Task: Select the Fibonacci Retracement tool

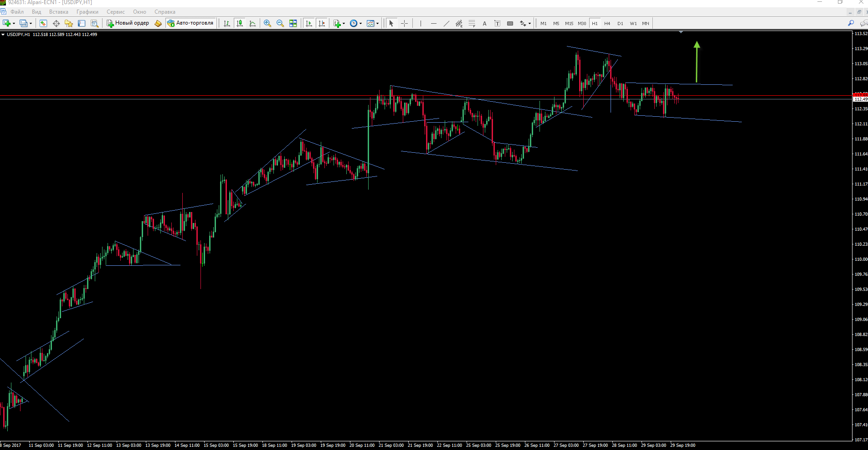Action: 472,23
